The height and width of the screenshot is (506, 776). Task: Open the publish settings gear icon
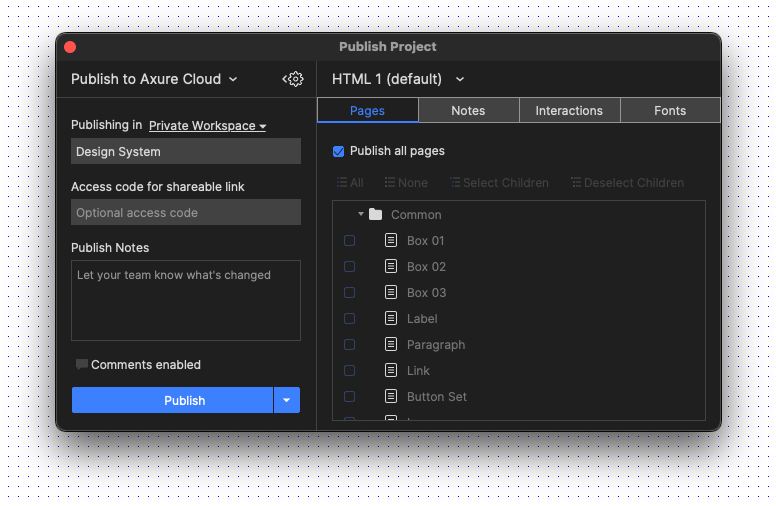click(293, 79)
